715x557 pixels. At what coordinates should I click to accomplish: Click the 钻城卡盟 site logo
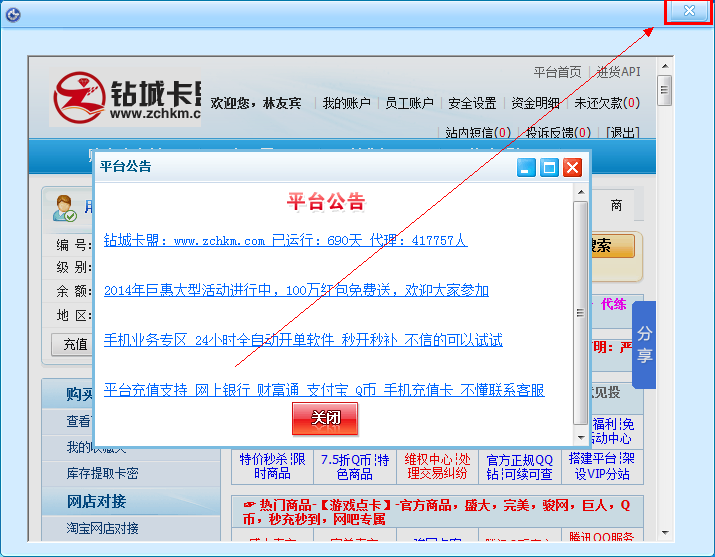point(125,98)
